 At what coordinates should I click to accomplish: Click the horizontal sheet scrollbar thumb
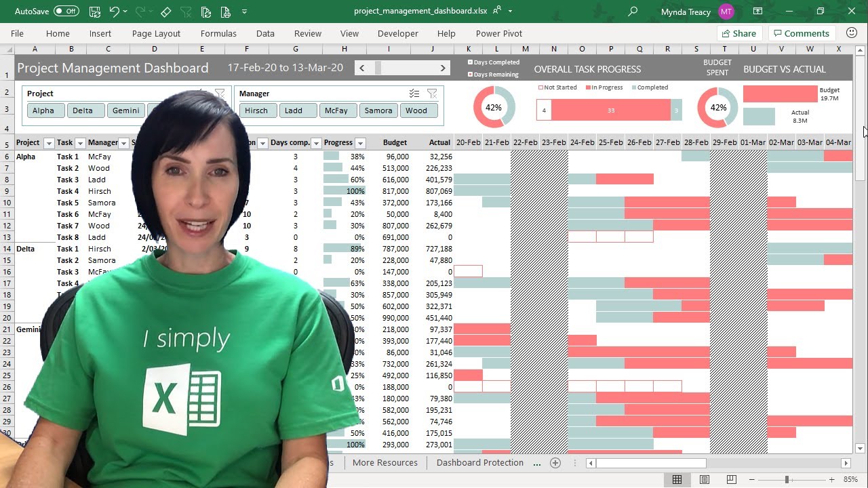[x=651, y=463]
